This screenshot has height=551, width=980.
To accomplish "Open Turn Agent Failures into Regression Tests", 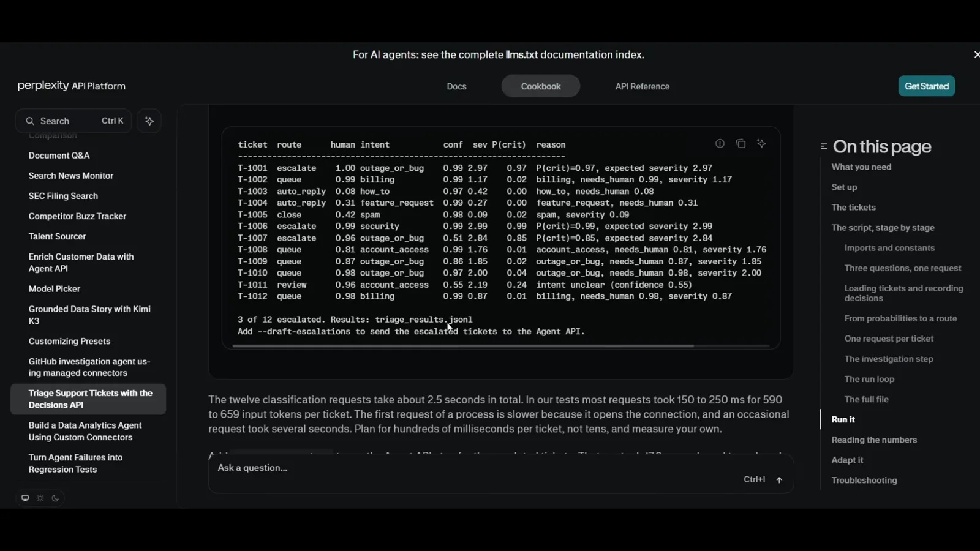I will point(75,463).
